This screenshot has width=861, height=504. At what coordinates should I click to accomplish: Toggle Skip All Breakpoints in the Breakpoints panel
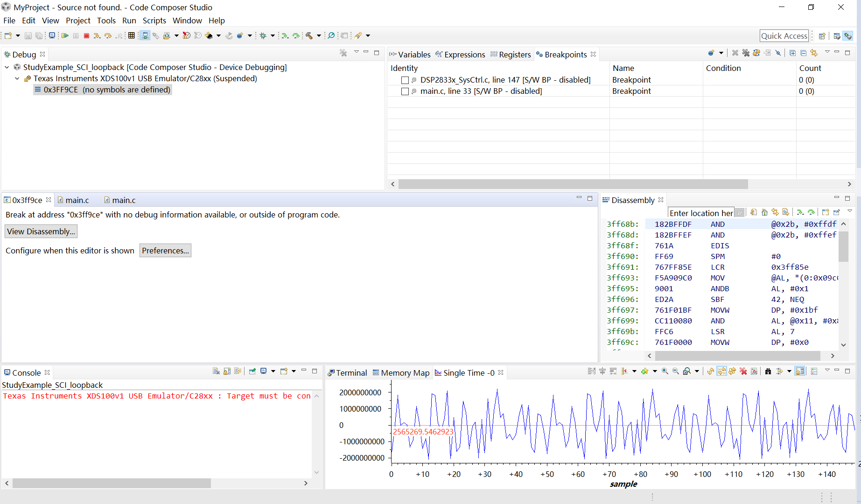click(x=778, y=53)
